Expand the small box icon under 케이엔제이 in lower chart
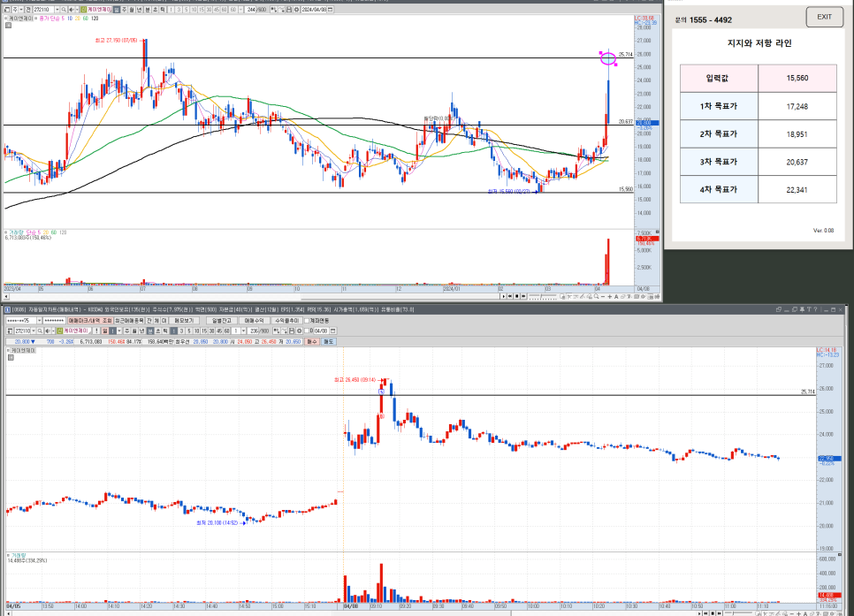The height and width of the screenshot is (616, 854). pyautogui.click(x=11, y=357)
